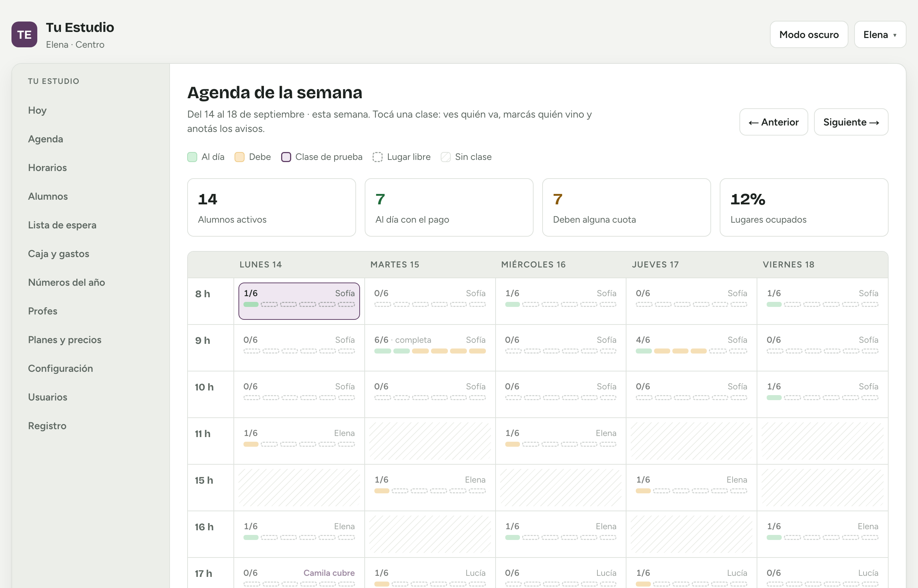Open the Al día con el pago card
Screen dimensions: 918x588
coord(449,207)
